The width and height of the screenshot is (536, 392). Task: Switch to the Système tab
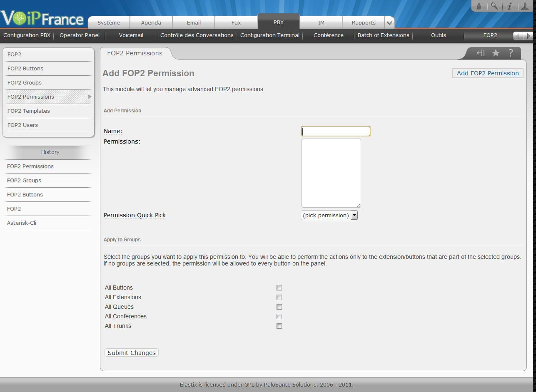click(109, 23)
